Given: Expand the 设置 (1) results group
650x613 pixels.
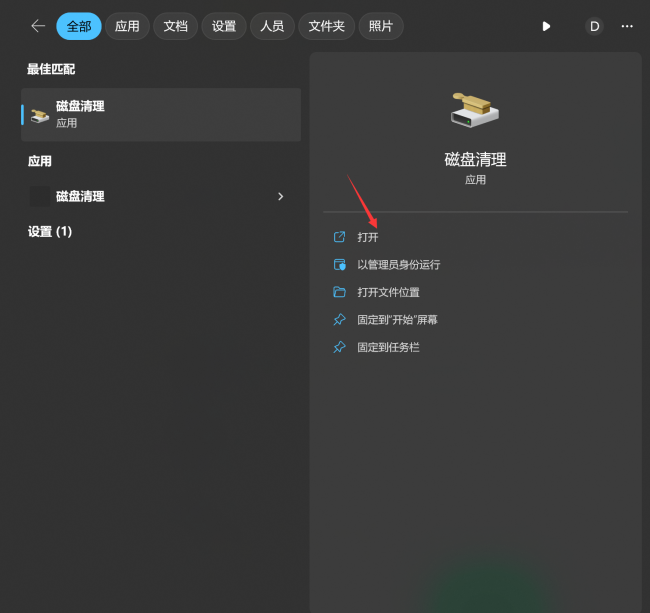Looking at the screenshot, I should (x=50, y=231).
